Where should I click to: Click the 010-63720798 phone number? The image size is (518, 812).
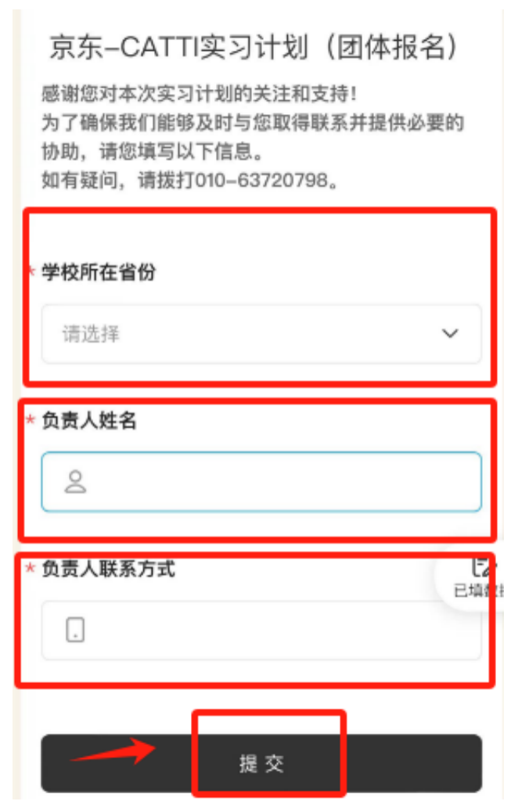click(x=262, y=180)
